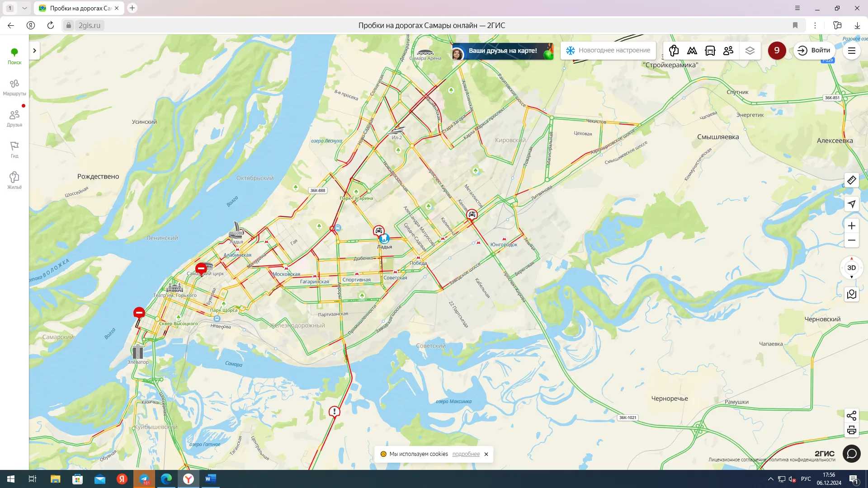Screen dimensions: 868x488
Task: Open the подробнее cookies link
Action: pos(466,454)
